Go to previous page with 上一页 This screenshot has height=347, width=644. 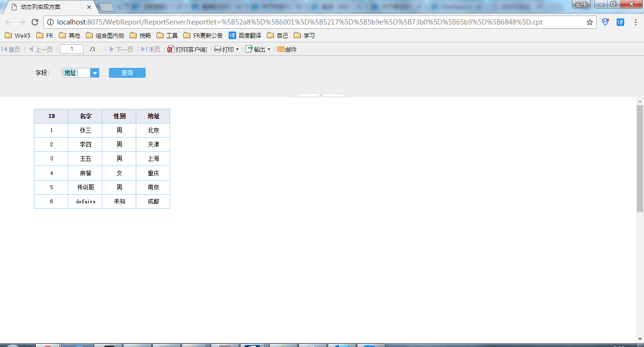pyautogui.click(x=41, y=49)
